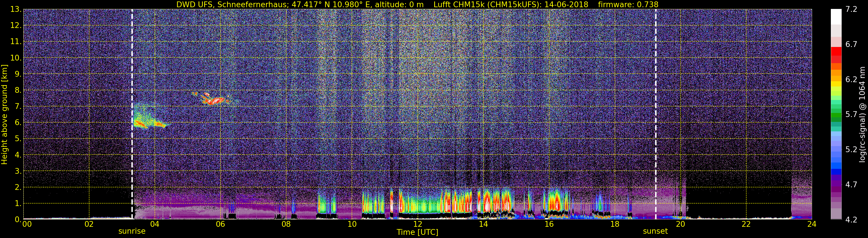Click the height axis tick '11.'
This screenshot has height=238, width=868.
[16, 41]
